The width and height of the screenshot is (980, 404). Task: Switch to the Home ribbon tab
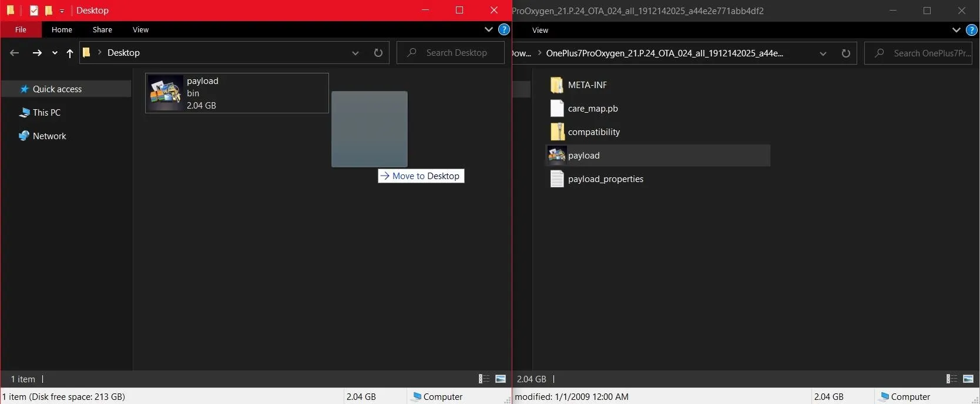point(62,30)
